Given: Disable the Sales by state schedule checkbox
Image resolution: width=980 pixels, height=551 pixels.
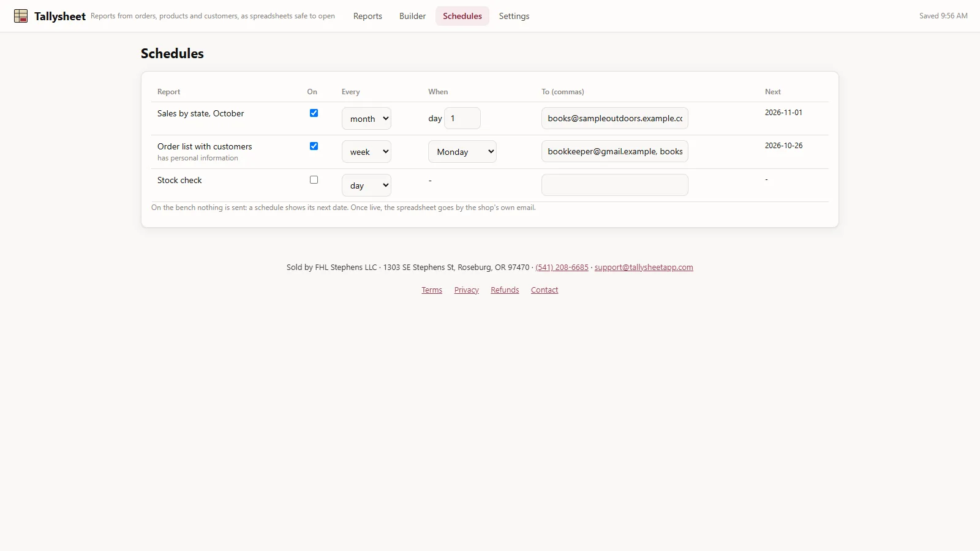Looking at the screenshot, I should (x=314, y=113).
